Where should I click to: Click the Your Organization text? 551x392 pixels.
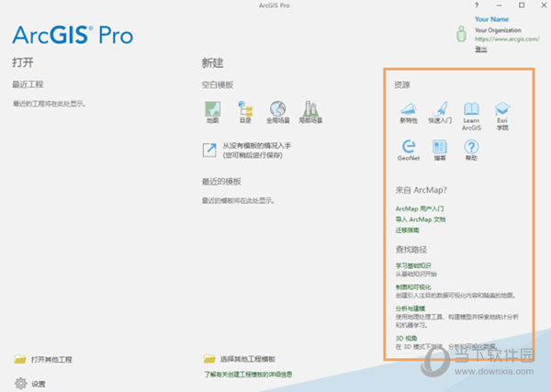coord(498,30)
